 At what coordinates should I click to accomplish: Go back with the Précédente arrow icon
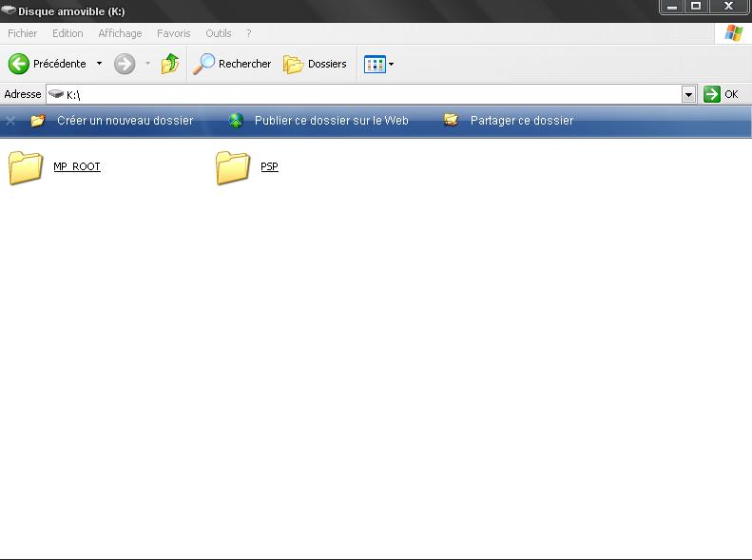pyautogui.click(x=19, y=64)
